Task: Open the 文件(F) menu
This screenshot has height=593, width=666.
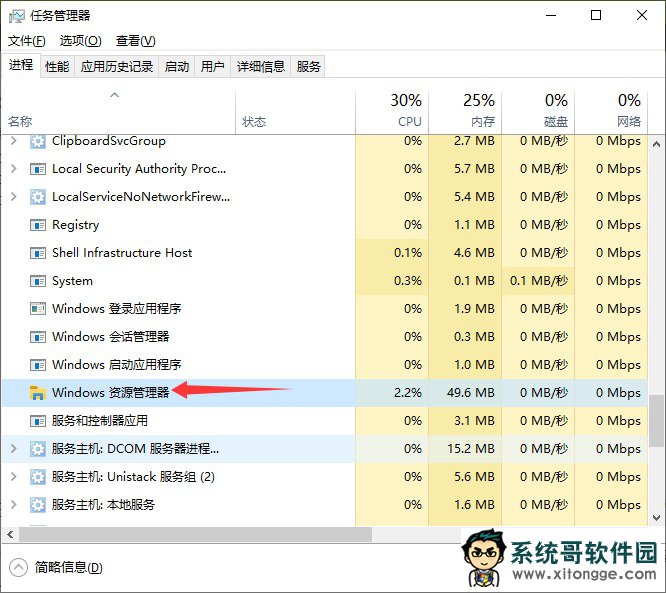Action: [x=27, y=41]
